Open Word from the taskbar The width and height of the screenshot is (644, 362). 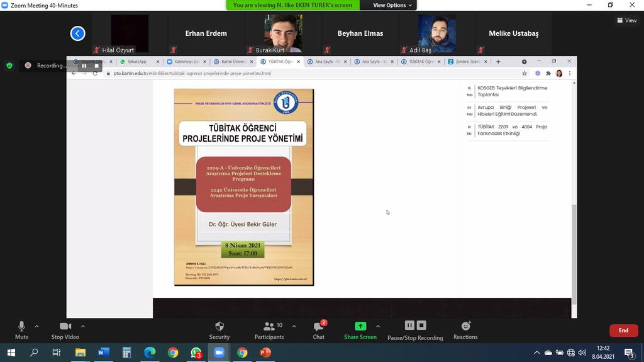tap(104, 353)
